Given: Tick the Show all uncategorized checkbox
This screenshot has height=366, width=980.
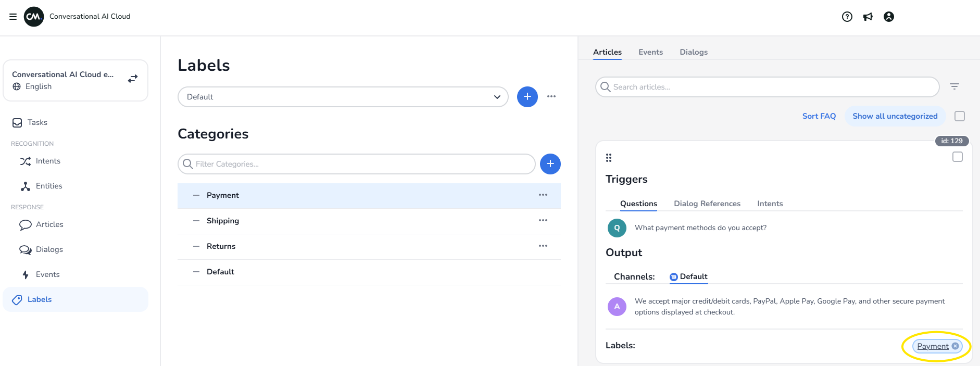Looking at the screenshot, I should (x=959, y=116).
